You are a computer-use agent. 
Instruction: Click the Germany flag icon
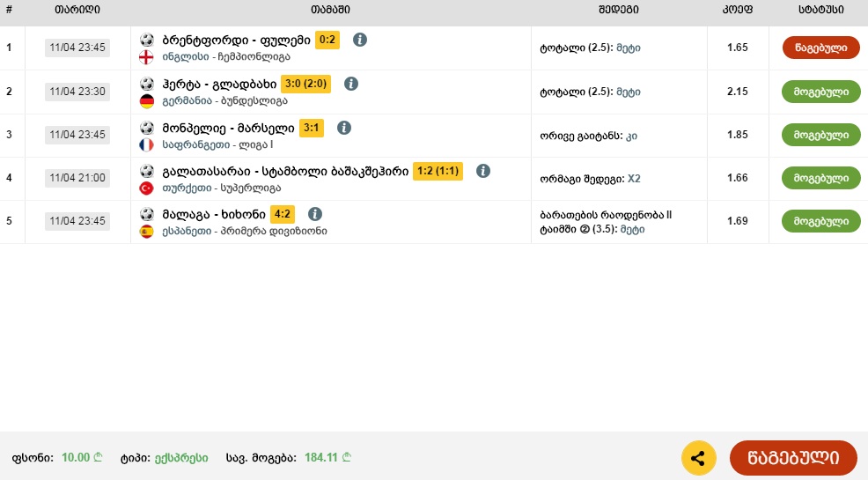[x=146, y=100]
